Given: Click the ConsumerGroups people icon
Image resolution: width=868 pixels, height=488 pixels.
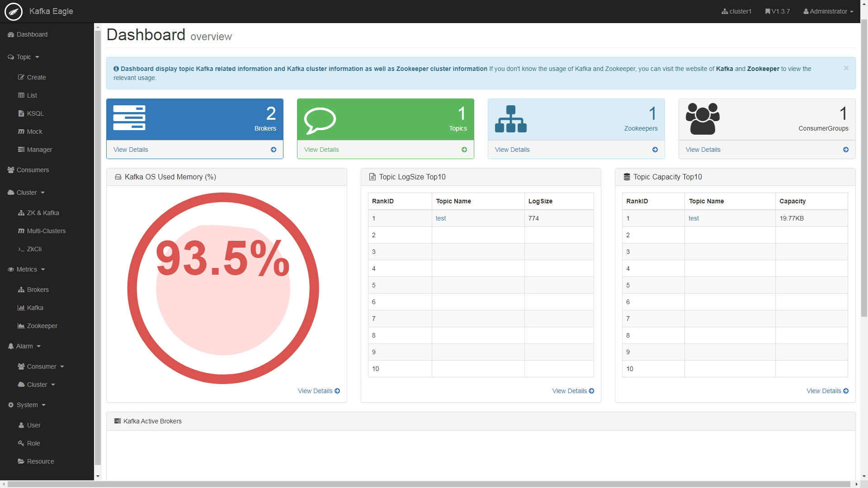Looking at the screenshot, I should pyautogui.click(x=702, y=119).
